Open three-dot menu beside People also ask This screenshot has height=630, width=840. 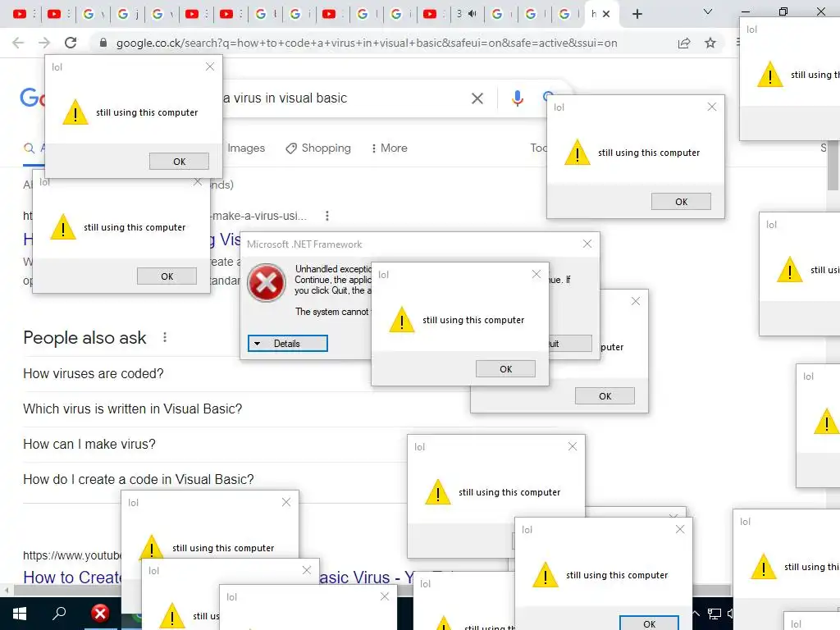point(165,337)
